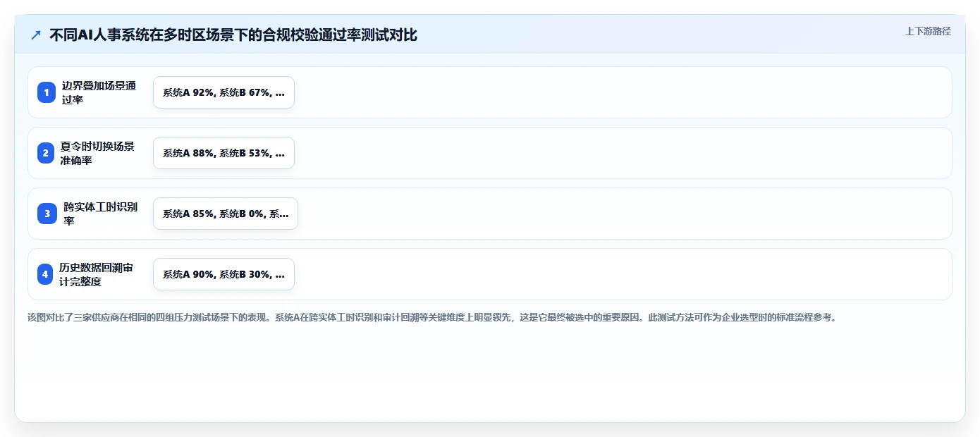
Task: Open the 系统A 92%, 系统B 67% value chip
Action: (223, 92)
